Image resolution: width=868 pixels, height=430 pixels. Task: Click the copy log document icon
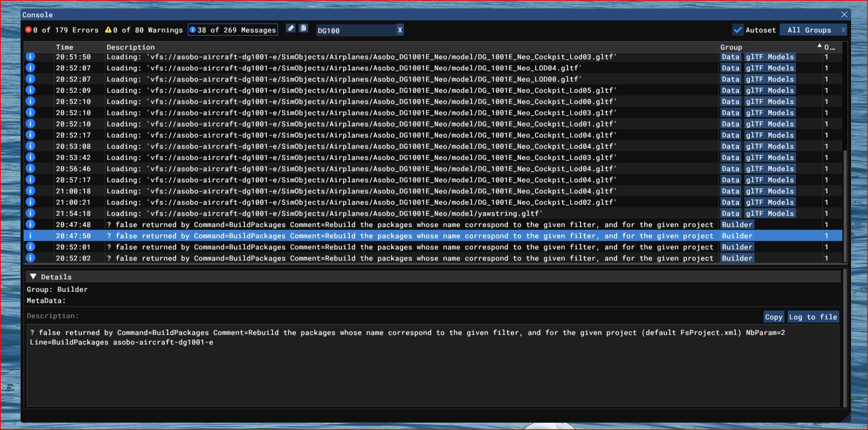point(303,29)
